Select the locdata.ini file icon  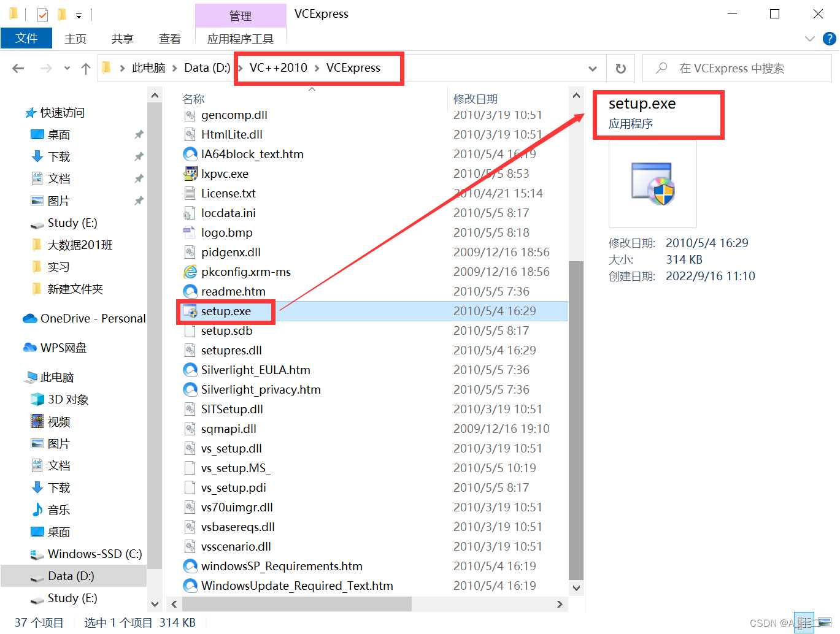[190, 213]
